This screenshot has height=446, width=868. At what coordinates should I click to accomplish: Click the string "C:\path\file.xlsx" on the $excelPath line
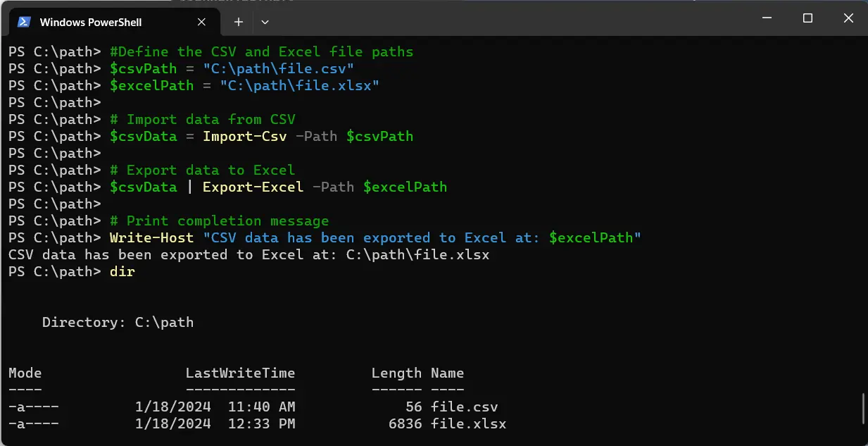[x=299, y=85]
